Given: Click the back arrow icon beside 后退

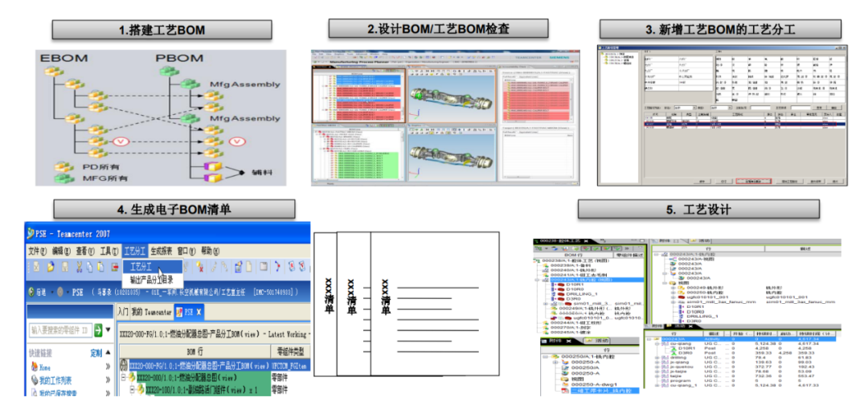Looking at the screenshot, I should (31, 292).
